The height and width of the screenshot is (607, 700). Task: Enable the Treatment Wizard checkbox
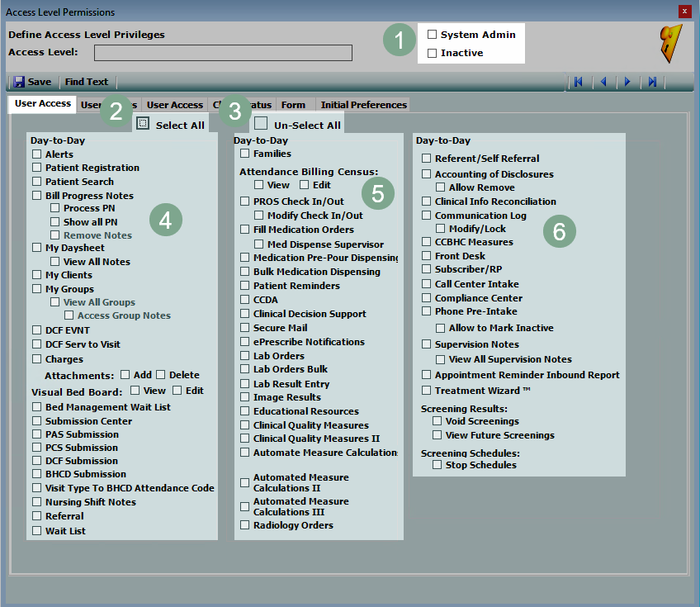(x=427, y=391)
